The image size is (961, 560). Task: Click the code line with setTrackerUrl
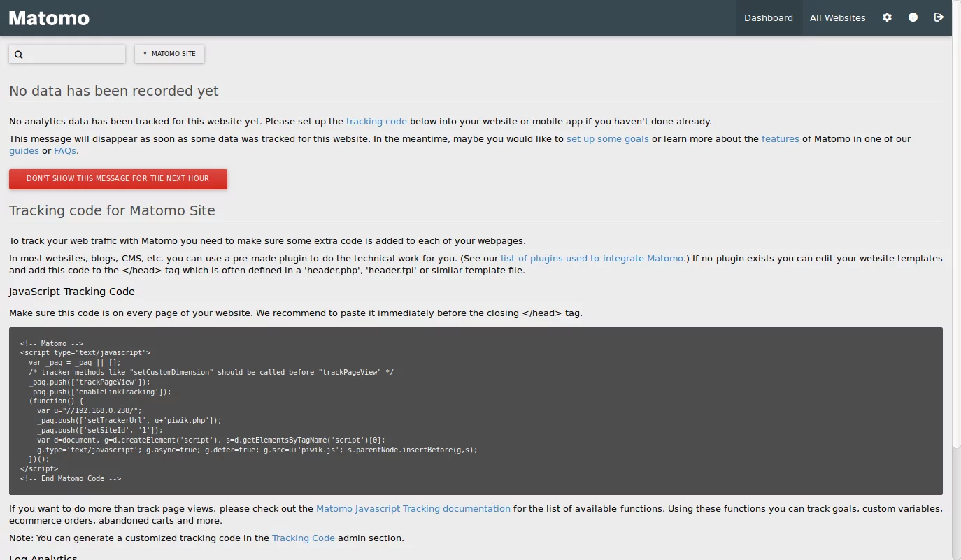coord(129,421)
